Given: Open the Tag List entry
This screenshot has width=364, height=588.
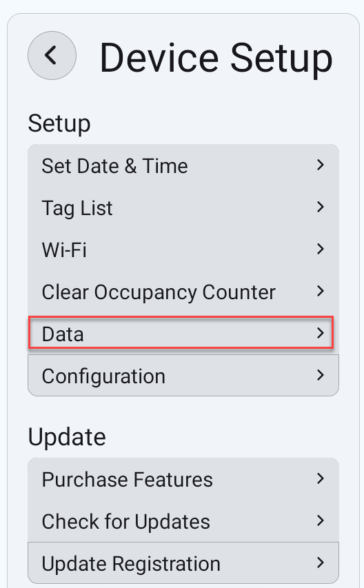Looking at the screenshot, I should [183, 207].
